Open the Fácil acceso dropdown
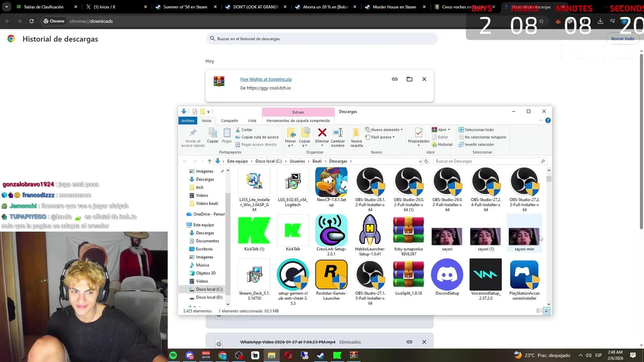This screenshot has height=362, width=644. tap(380, 137)
